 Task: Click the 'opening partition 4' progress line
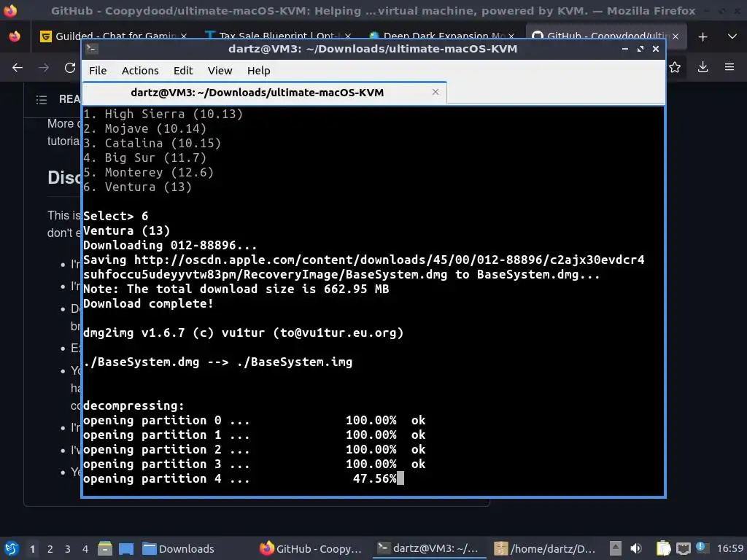pyautogui.click(x=244, y=478)
